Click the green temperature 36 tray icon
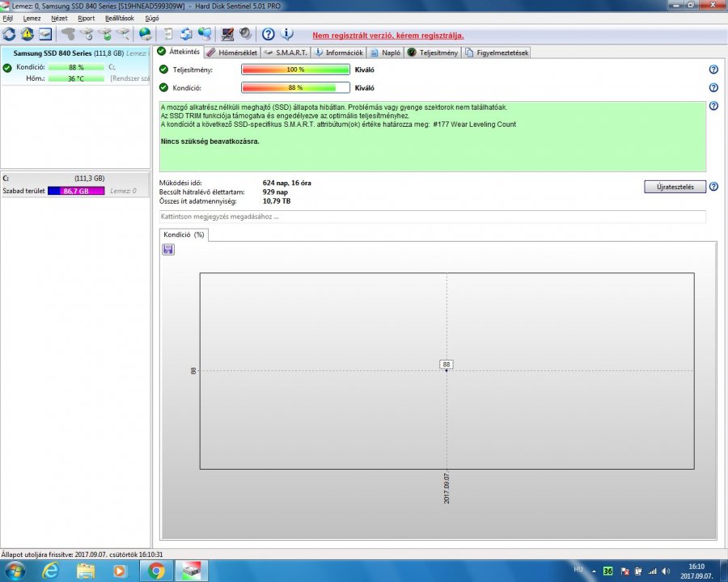Screen dimensions: 728x582 pos(607,571)
